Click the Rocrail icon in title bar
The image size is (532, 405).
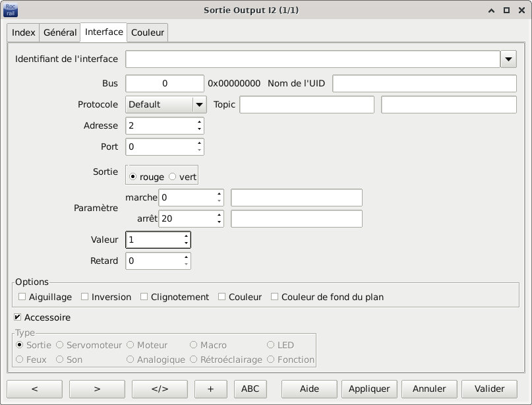(x=11, y=10)
